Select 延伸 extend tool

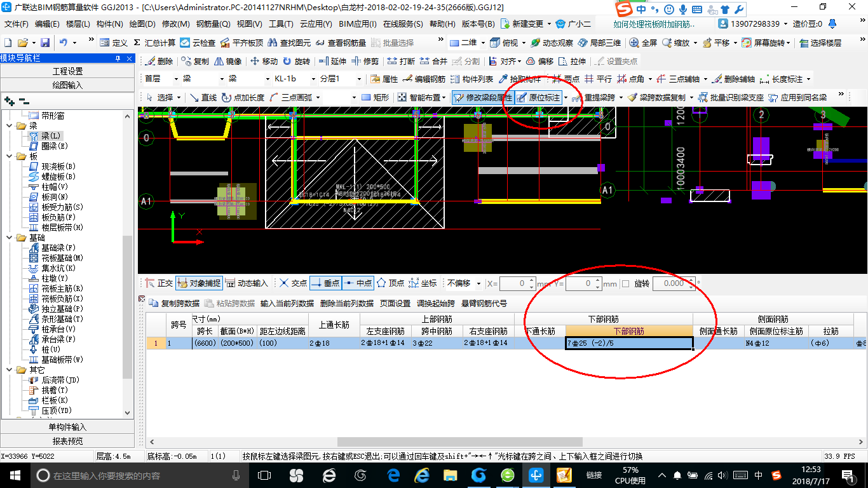[332, 61]
